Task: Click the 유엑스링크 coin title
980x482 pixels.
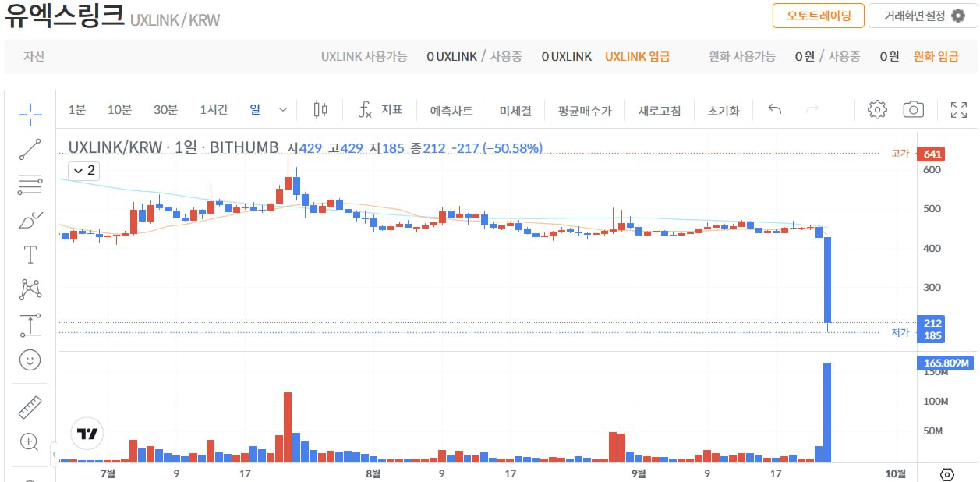Action: [x=64, y=16]
